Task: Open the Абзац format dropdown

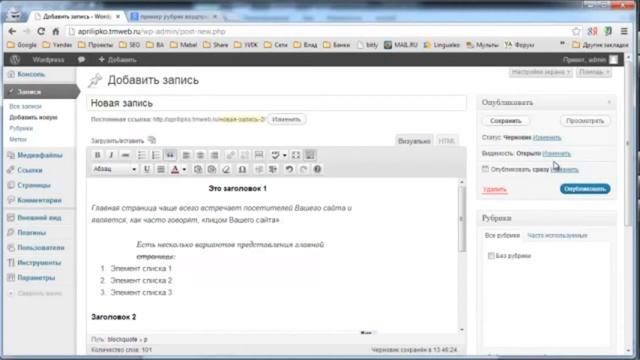Action: coord(115,169)
